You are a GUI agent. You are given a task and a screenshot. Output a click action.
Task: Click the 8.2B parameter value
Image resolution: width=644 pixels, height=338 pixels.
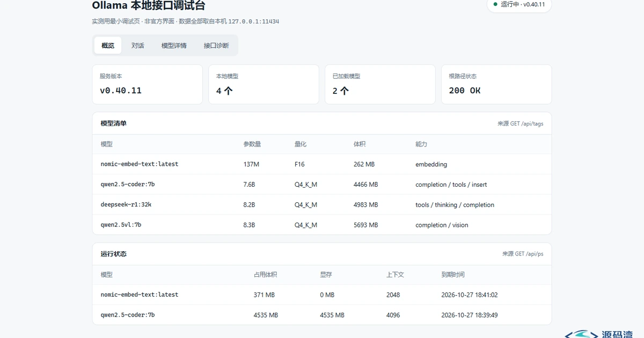click(250, 205)
